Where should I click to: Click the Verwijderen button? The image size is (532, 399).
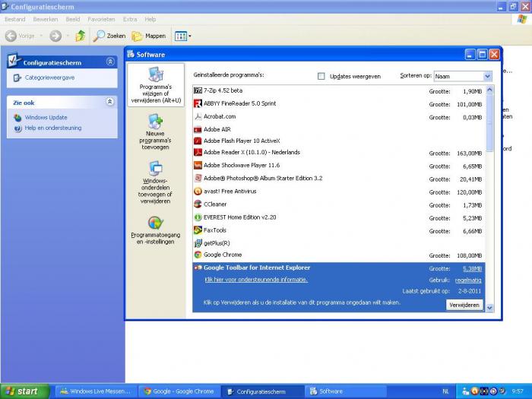(x=464, y=305)
